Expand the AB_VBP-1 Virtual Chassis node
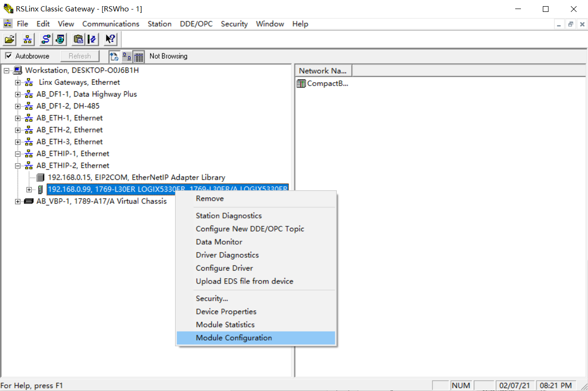588x391 pixels. (18, 201)
